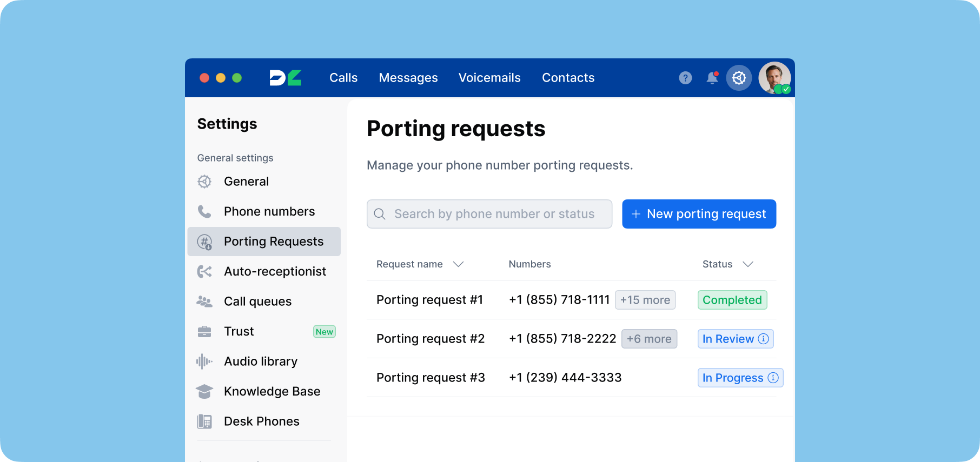Click the help question mark icon

click(685, 78)
